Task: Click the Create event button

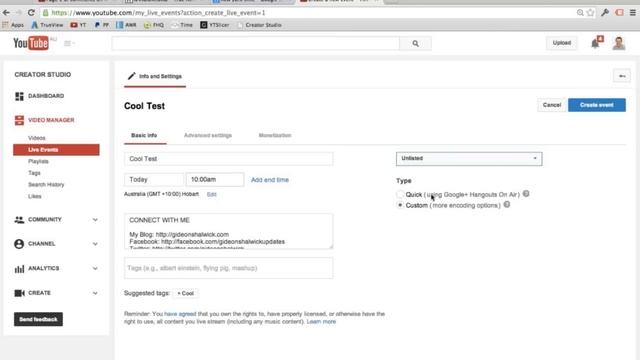Action: pyautogui.click(x=597, y=105)
